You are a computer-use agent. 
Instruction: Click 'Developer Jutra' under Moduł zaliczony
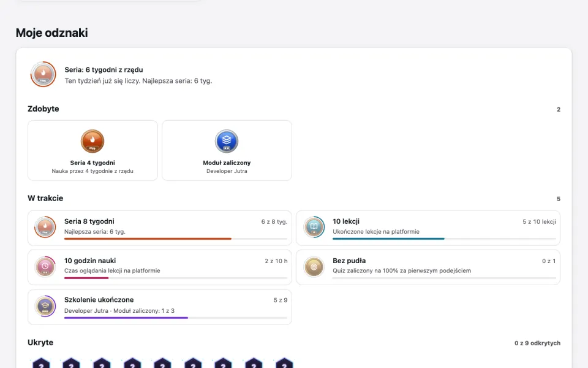coord(227,171)
